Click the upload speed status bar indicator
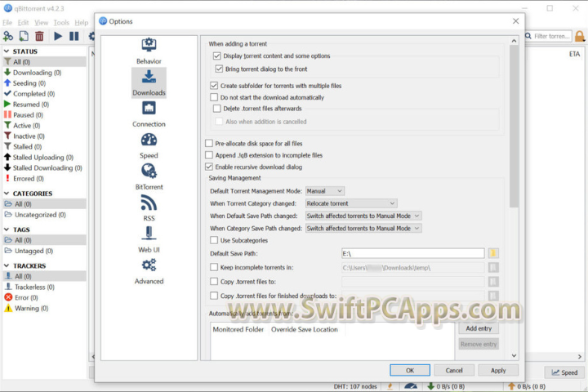The image size is (588, 392). tap(528, 386)
